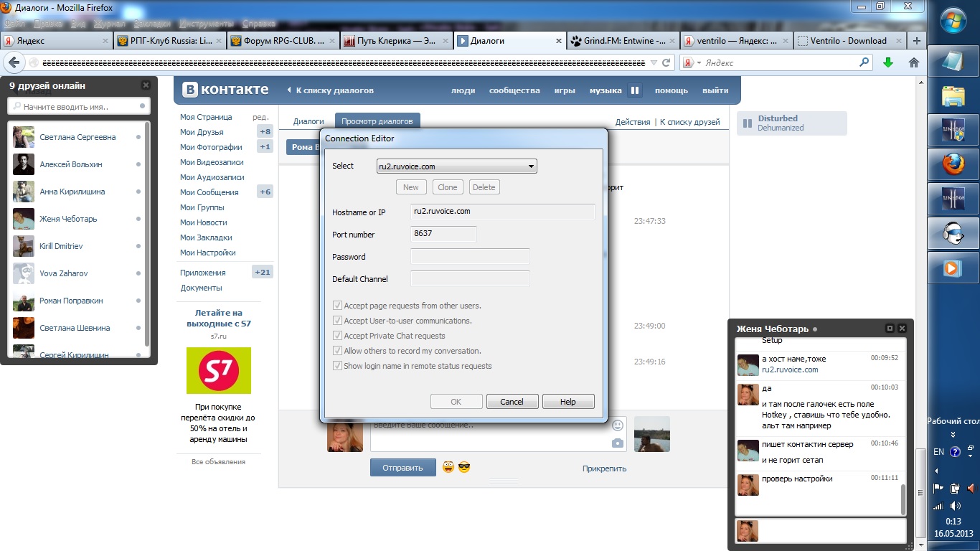Open EN language indicator
Image resolution: width=980 pixels, height=551 pixels.
coord(938,452)
